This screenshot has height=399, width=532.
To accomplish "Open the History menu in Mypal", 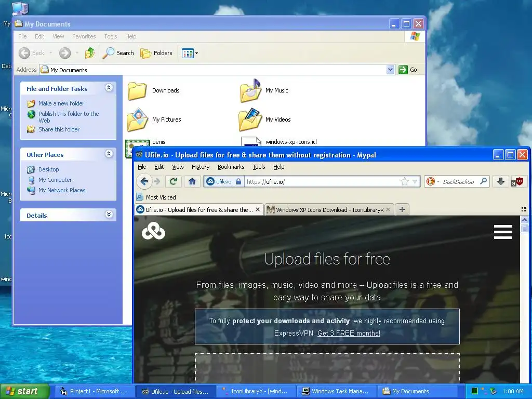I will point(200,167).
